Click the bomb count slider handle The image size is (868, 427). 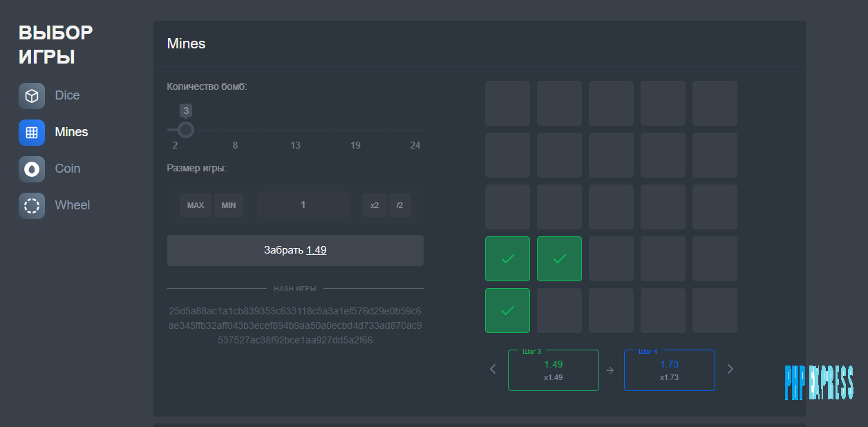pyautogui.click(x=186, y=130)
